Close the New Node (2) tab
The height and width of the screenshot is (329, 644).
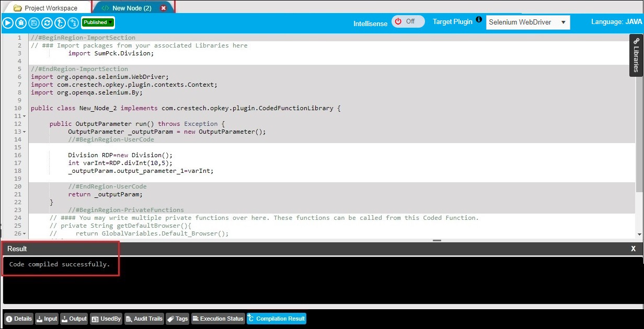pos(164,8)
